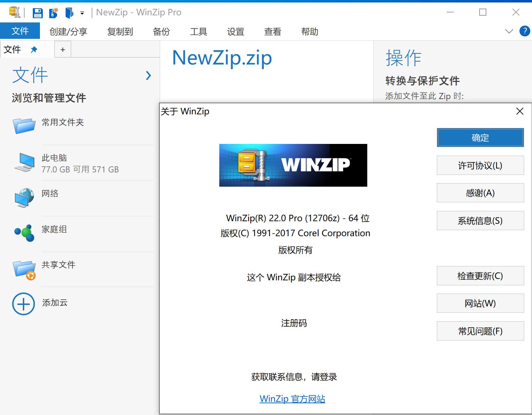Click the Open Zip file icon in quick toolbar
532x415 pixels.
[69, 13]
